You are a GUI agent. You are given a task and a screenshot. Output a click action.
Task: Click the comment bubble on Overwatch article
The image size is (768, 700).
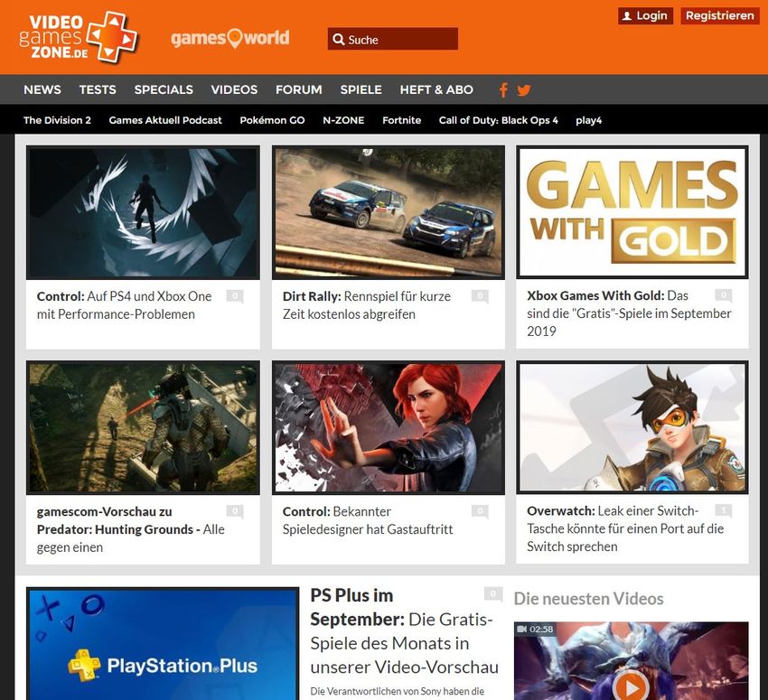[x=724, y=510]
